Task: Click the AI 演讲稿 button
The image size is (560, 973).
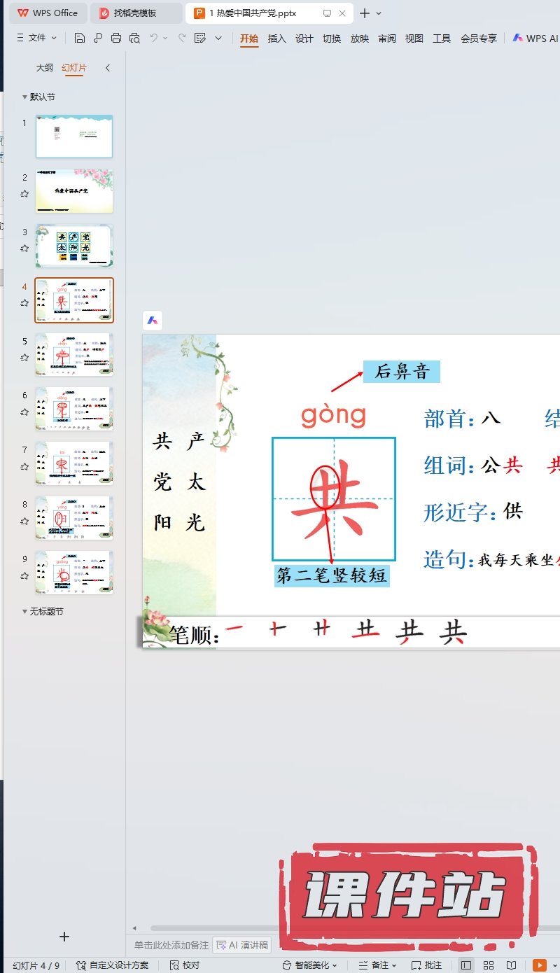Action: pos(242,945)
